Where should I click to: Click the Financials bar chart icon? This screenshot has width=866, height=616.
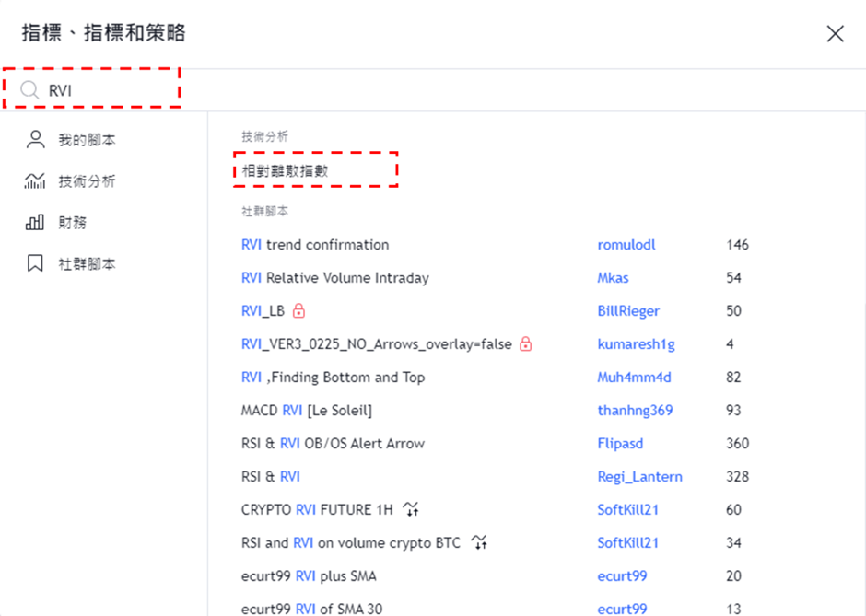tap(35, 223)
